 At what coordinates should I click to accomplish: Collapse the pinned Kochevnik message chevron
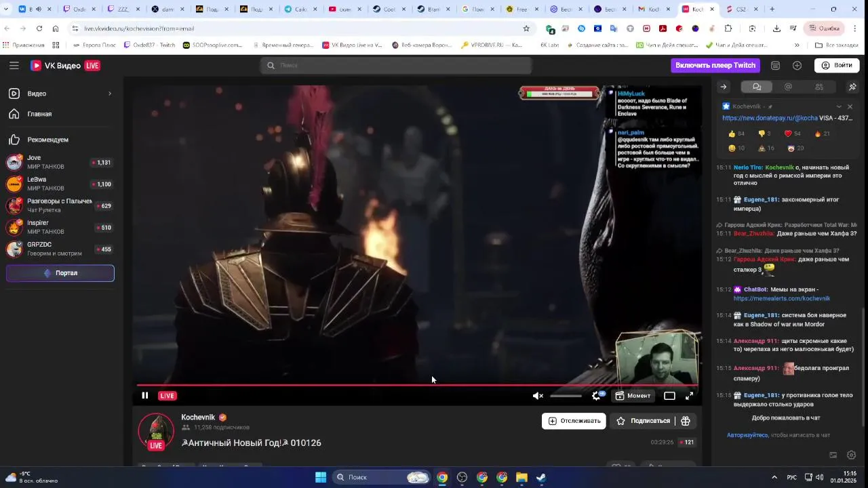click(839, 106)
